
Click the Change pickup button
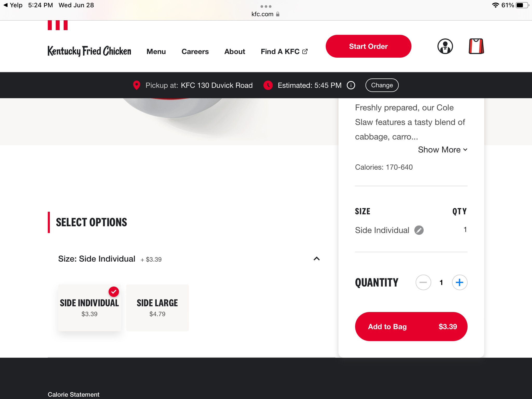[x=382, y=85]
